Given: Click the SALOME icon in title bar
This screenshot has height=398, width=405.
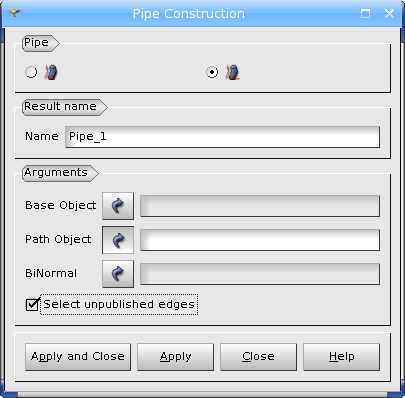Looking at the screenshot, I should pyautogui.click(x=14, y=13).
